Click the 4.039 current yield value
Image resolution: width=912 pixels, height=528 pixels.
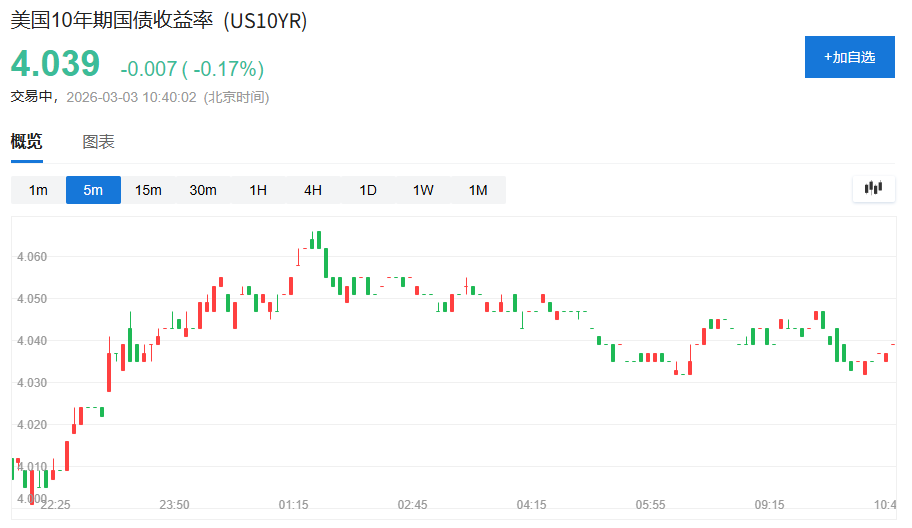[56, 64]
